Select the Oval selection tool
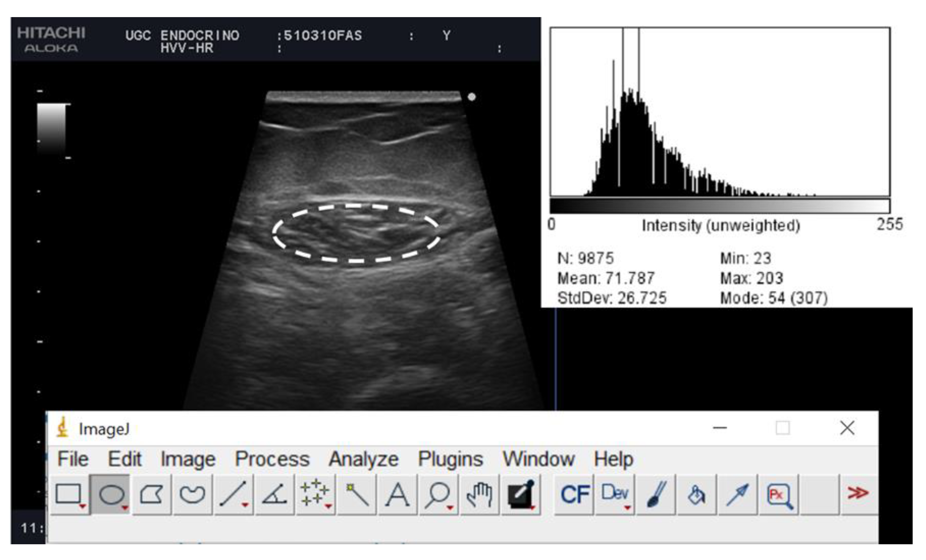Screen dimensions: 926x560 pos(111,494)
